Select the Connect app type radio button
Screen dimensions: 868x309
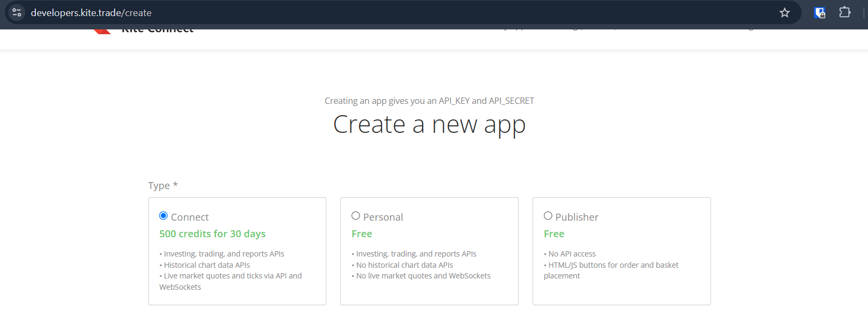[163, 216]
